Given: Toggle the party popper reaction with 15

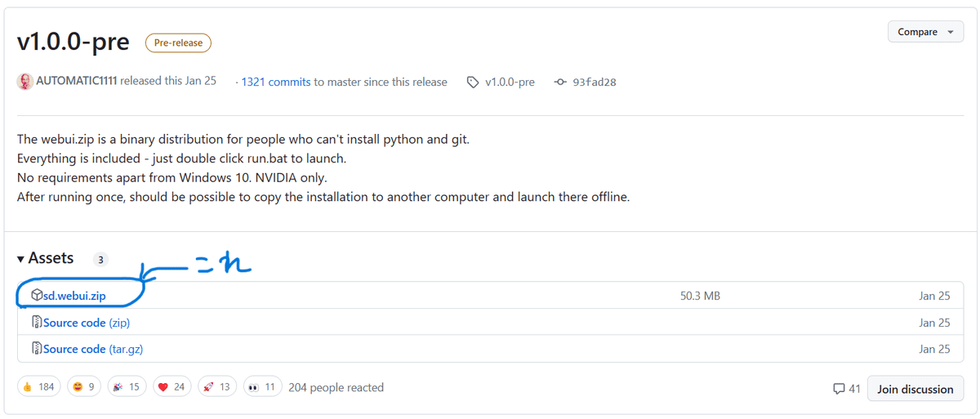Looking at the screenshot, I should tap(125, 387).
